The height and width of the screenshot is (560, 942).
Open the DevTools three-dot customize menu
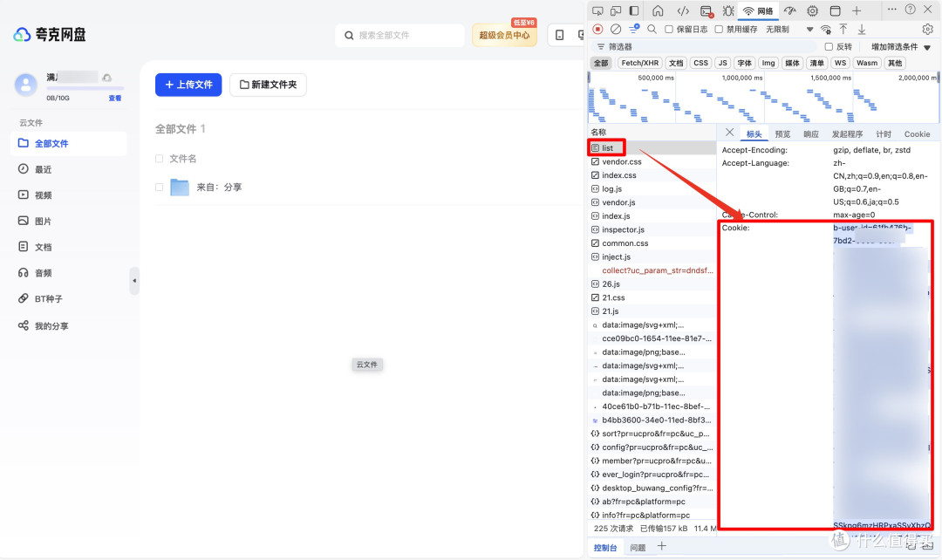click(892, 10)
